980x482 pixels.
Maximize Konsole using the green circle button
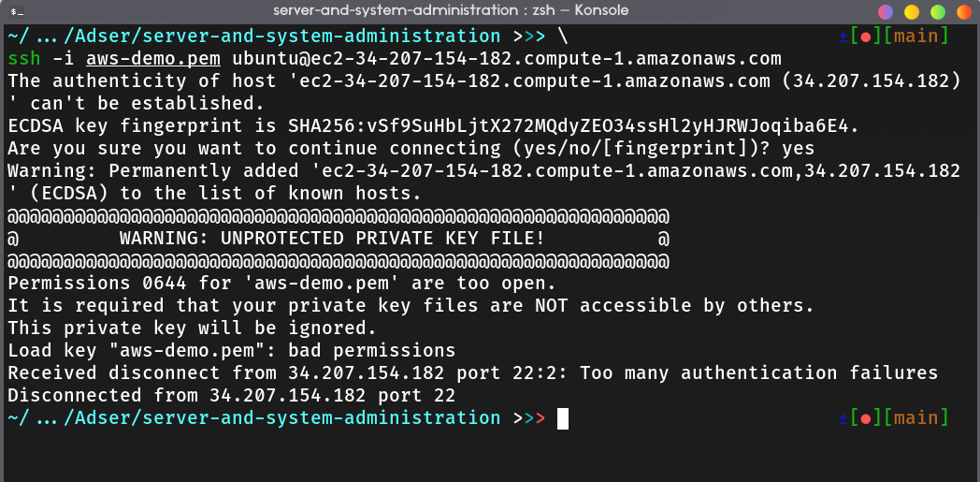tap(938, 12)
